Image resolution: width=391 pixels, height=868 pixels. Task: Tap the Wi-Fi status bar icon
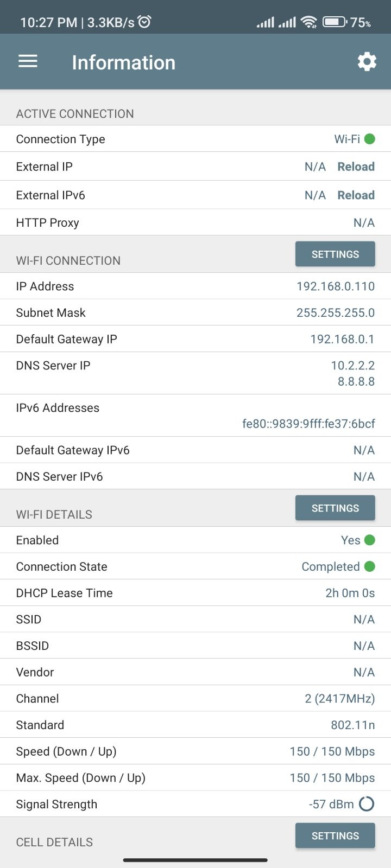pos(309,22)
